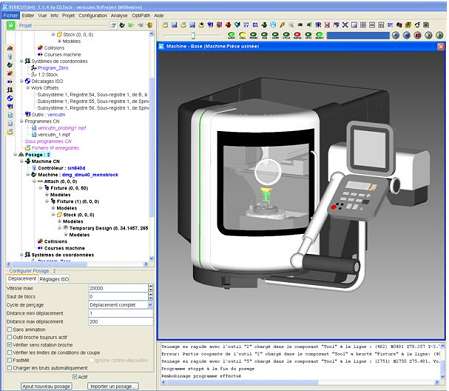Image resolution: width=449 pixels, height=391 pixels.
Task: Open the Configuration menu
Action: [x=93, y=15]
